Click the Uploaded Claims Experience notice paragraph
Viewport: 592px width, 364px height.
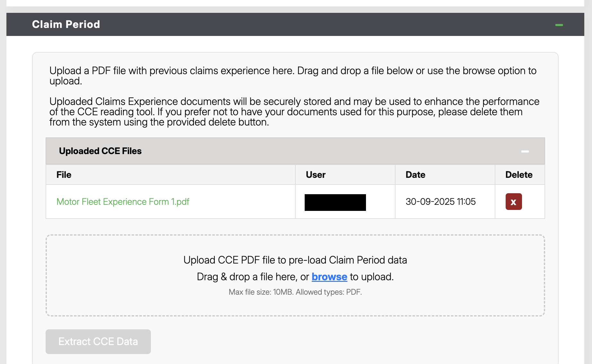coord(294,112)
